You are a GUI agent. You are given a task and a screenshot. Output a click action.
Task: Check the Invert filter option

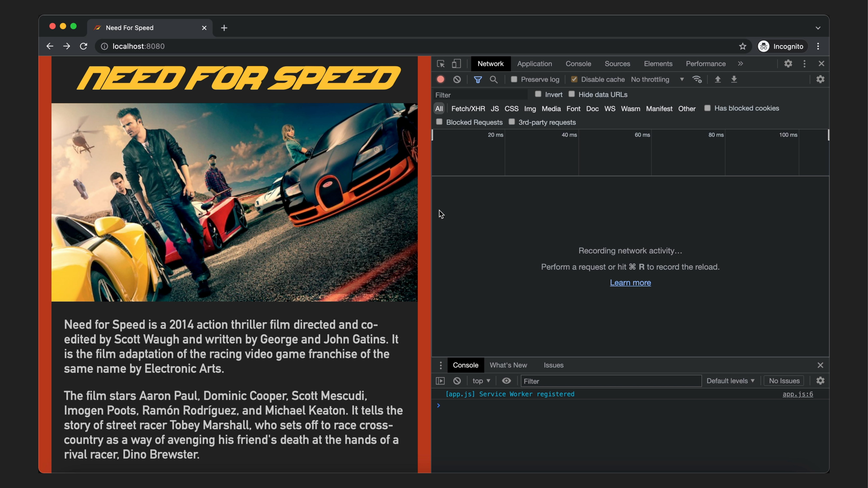pos(538,94)
